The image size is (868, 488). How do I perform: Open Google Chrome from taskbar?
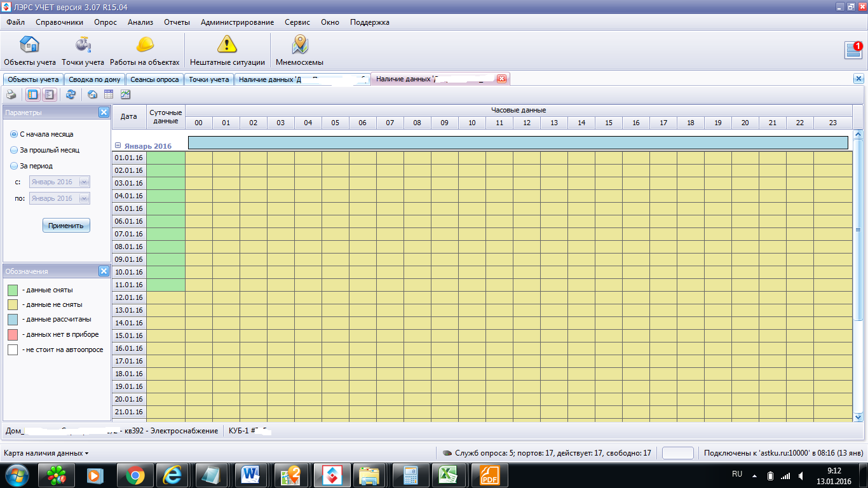click(134, 475)
